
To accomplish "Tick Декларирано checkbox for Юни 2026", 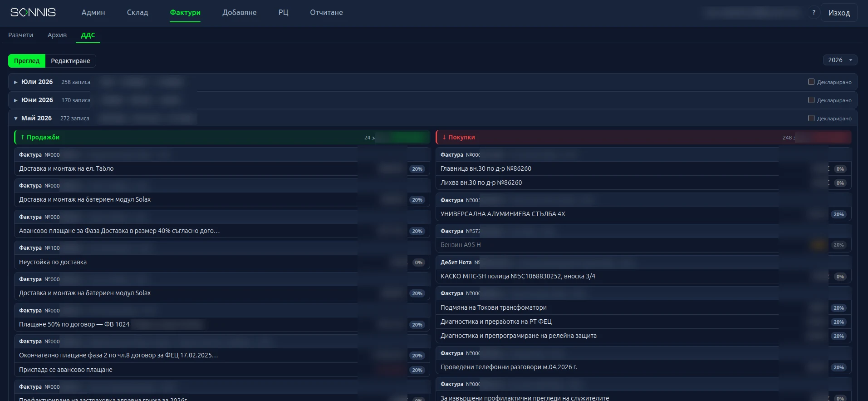I will [811, 100].
